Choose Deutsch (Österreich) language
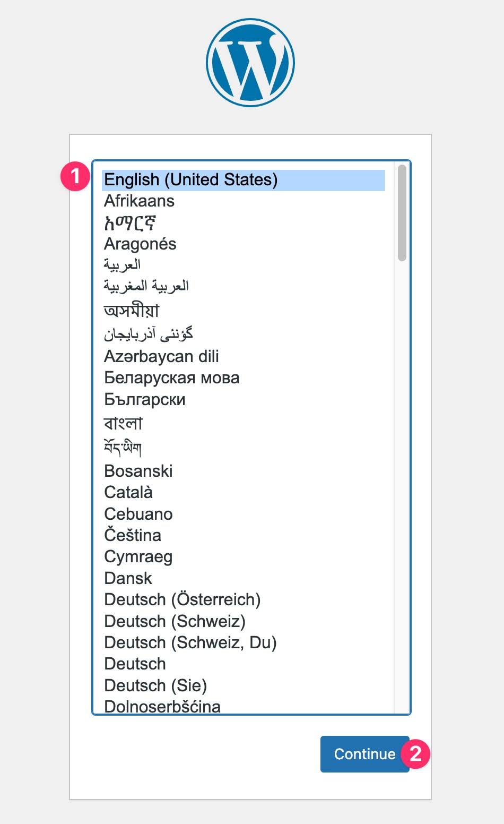504x824 pixels. coord(183,599)
